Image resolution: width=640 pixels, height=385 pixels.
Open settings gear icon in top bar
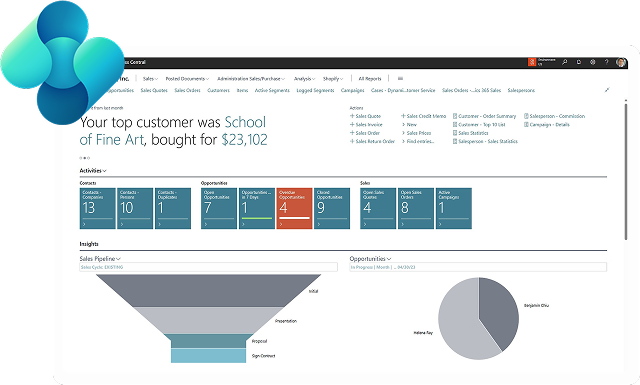593,62
